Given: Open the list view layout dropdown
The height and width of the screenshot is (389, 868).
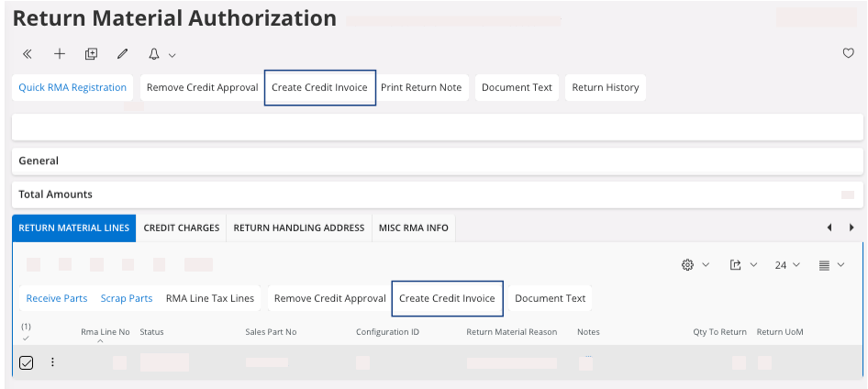Looking at the screenshot, I should [829, 265].
